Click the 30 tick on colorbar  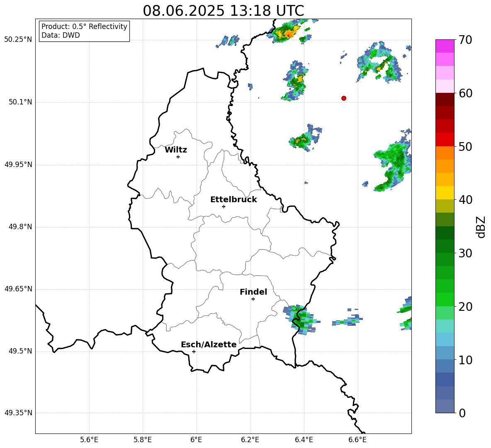(x=465, y=253)
